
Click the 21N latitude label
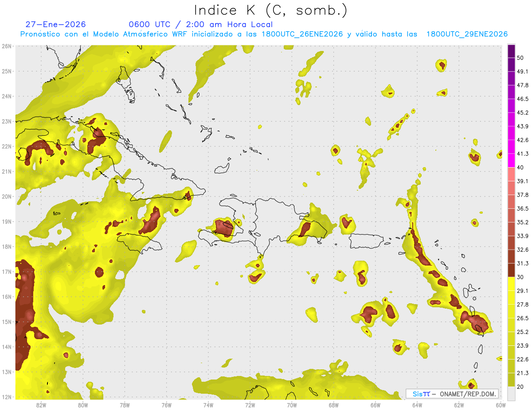click(x=7, y=171)
